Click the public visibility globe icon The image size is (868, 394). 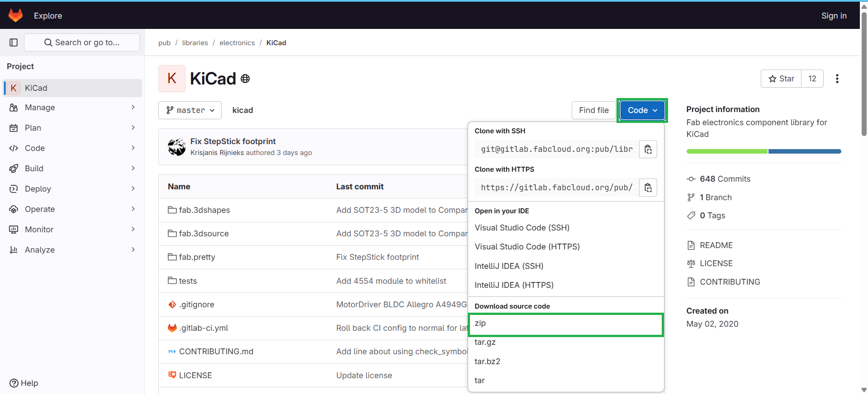[x=245, y=79]
